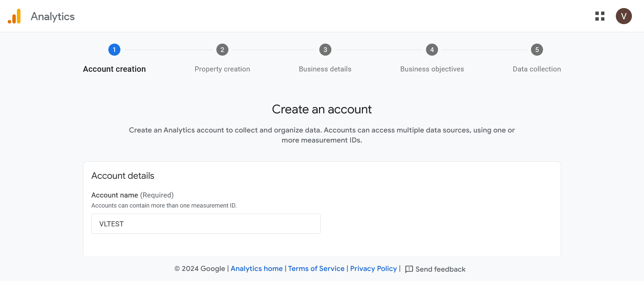Image resolution: width=644 pixels, height=281 pixels.
Task: Click the step 1 circle in stepper
Action: tap(114, 50)
